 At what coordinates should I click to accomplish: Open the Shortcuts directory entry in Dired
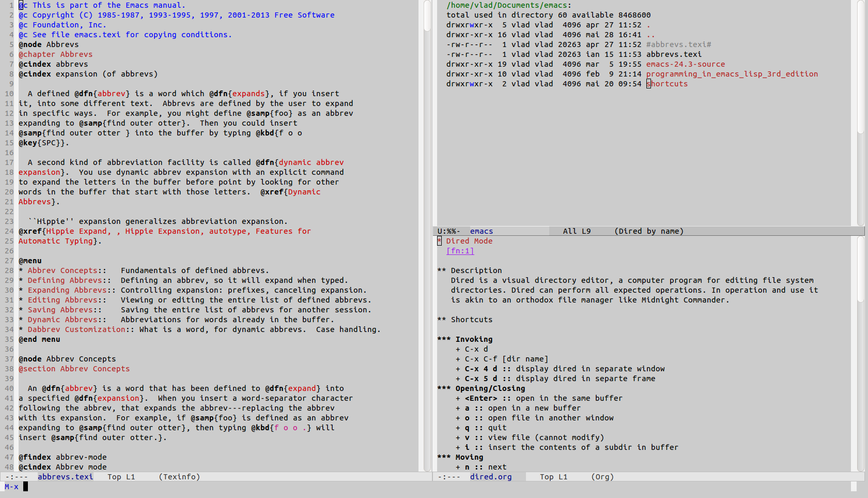(667, 84)
